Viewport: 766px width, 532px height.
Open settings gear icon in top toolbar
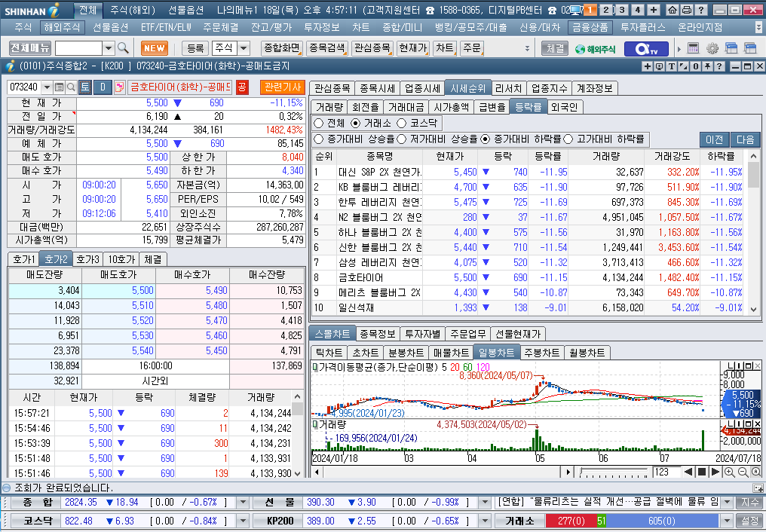(712, 47)
